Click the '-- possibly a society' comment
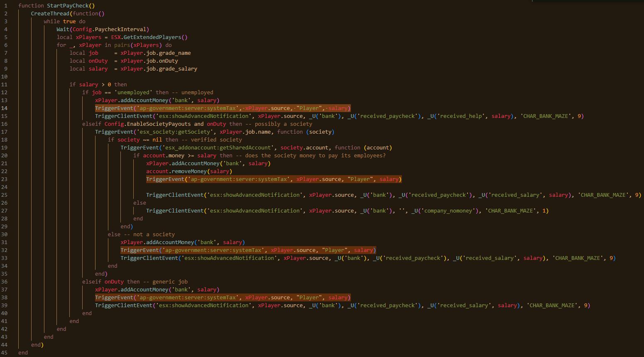 pos(279,124)
